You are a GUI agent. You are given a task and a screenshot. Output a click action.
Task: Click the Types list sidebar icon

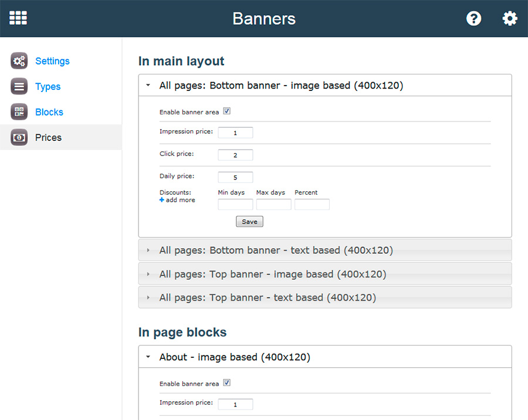[19, 86]
